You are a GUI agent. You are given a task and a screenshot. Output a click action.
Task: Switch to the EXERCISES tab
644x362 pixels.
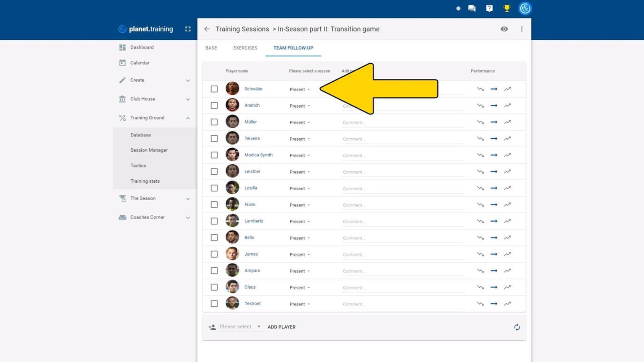[x=245, y=48]
